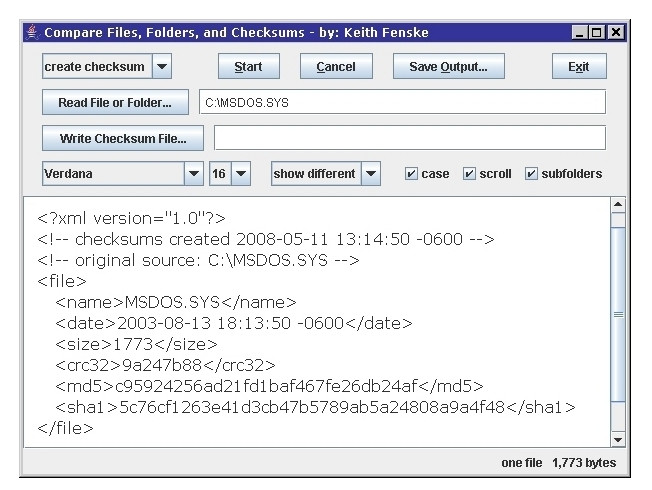652x490 pixels.
Task: Click the scrollbar up arrow
Action: (x=618, y=204)
